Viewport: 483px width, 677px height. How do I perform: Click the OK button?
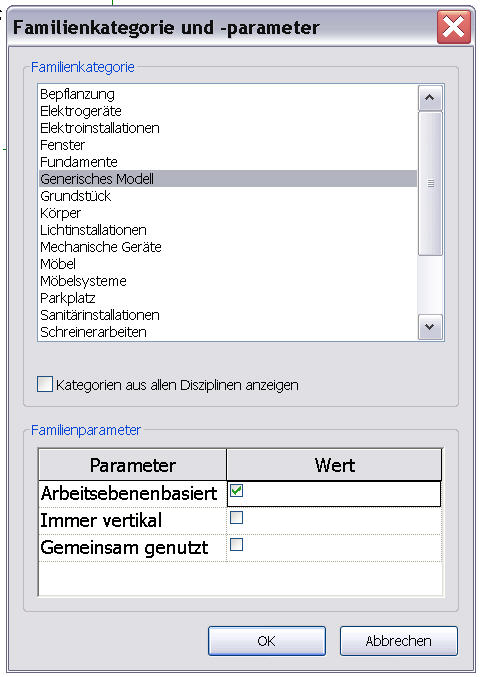coord(267,641)
